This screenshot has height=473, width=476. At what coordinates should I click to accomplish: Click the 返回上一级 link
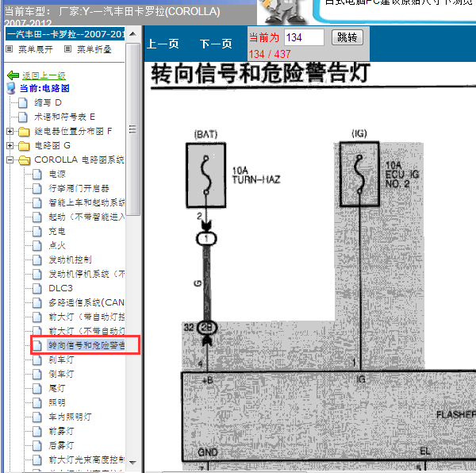44,75
